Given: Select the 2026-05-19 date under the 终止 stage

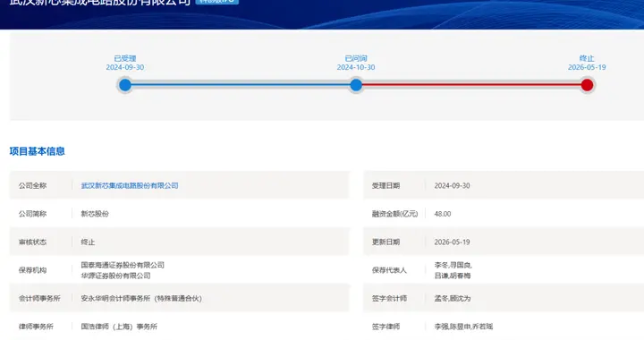Looking at the screenshot, I should point(587,67).
